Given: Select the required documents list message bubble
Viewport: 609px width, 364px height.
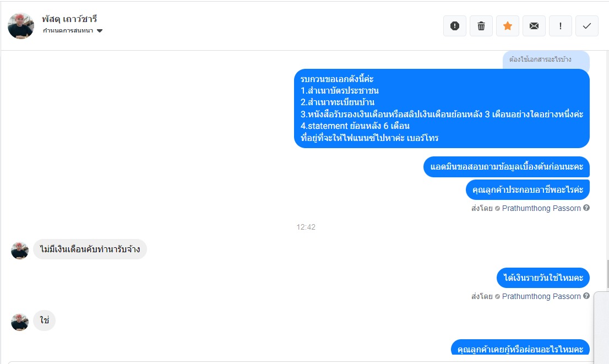Looking at the screenshot, I should click(x=442, y=108).
